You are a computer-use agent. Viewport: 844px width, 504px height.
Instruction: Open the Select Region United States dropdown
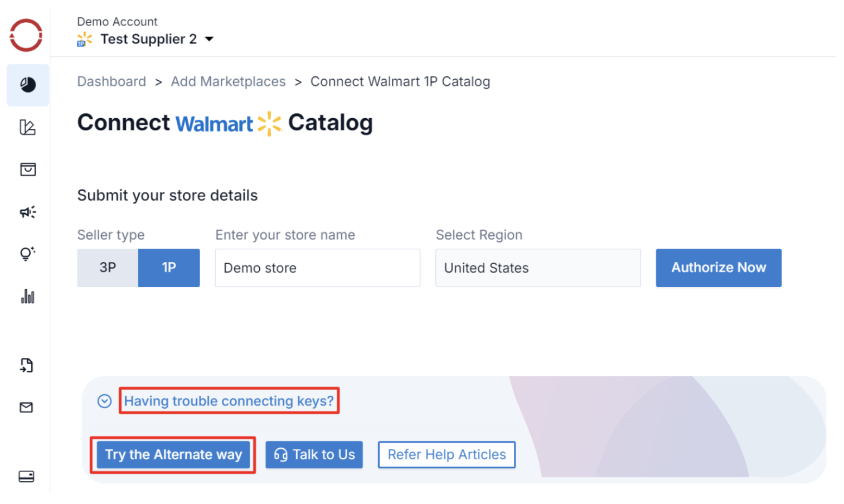point(537,268)
